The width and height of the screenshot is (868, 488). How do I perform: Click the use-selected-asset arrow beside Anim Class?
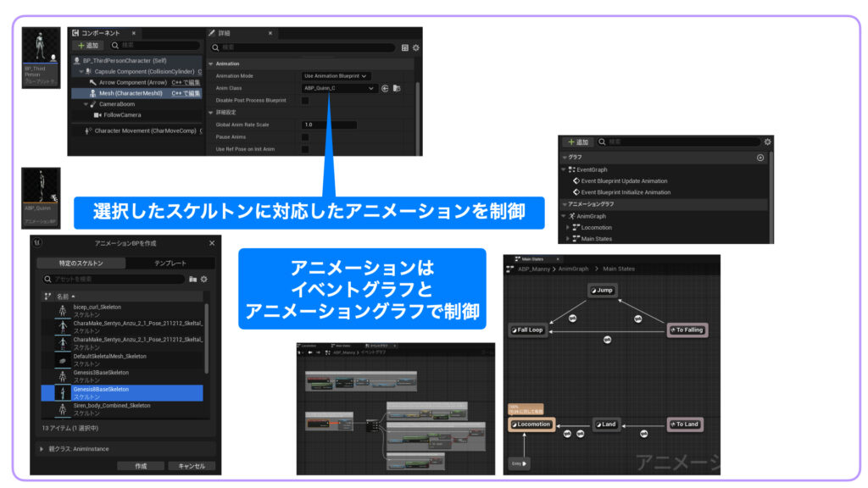[x=385, y=88]
